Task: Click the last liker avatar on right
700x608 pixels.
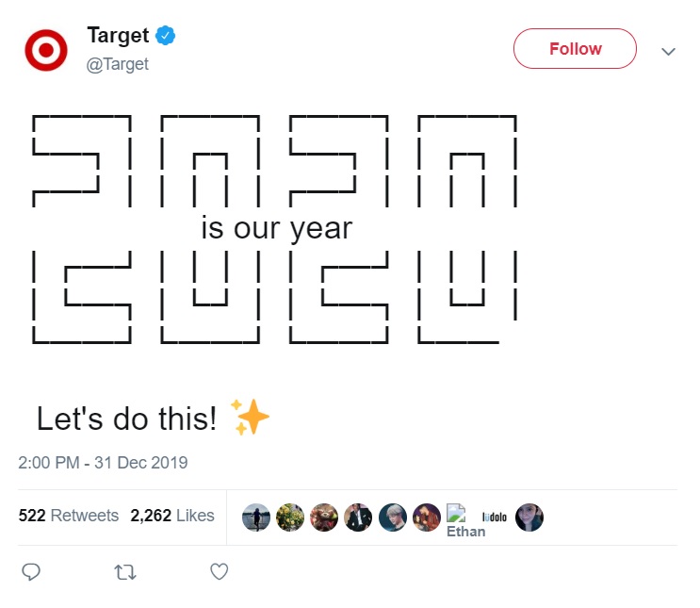Action: click(x=529, y=518)
